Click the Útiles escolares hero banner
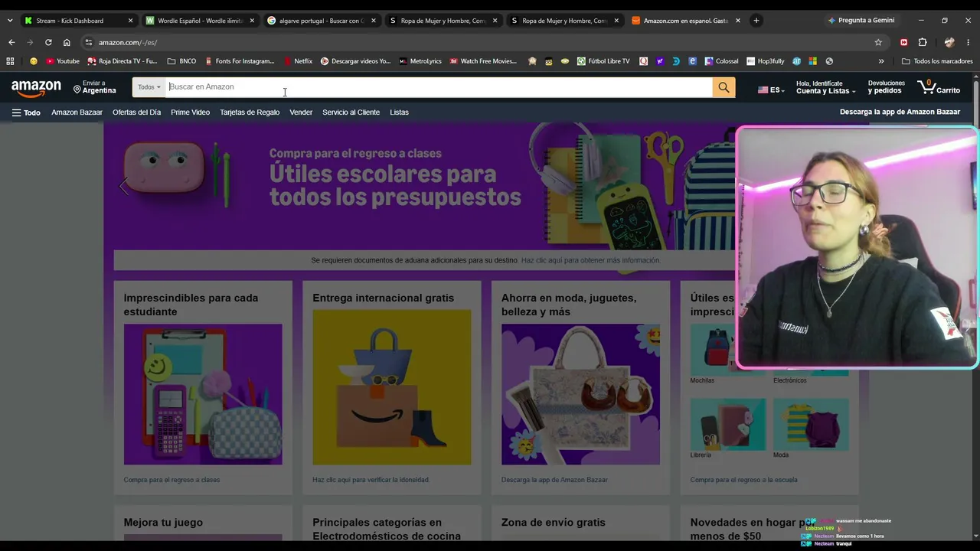 point(420,187)
